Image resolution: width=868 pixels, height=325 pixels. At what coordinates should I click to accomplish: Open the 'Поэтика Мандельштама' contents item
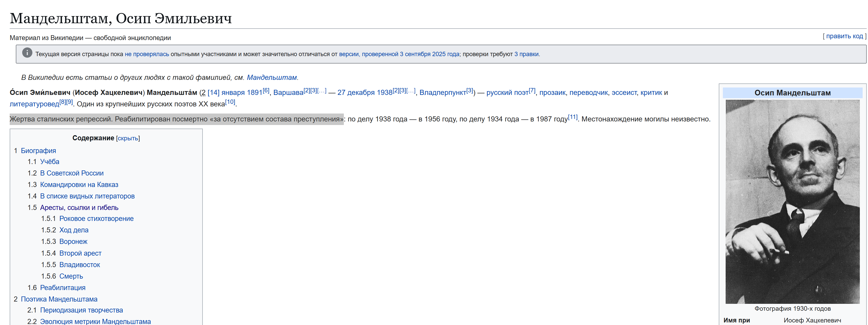pyautogui.click(x=59, y=299)
